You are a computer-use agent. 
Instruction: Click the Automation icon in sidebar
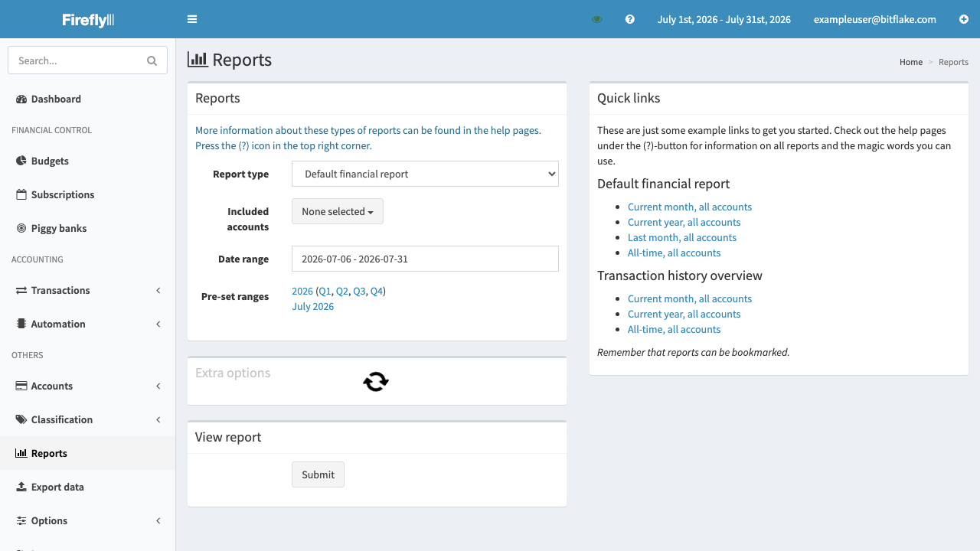(x=21, y=324)
